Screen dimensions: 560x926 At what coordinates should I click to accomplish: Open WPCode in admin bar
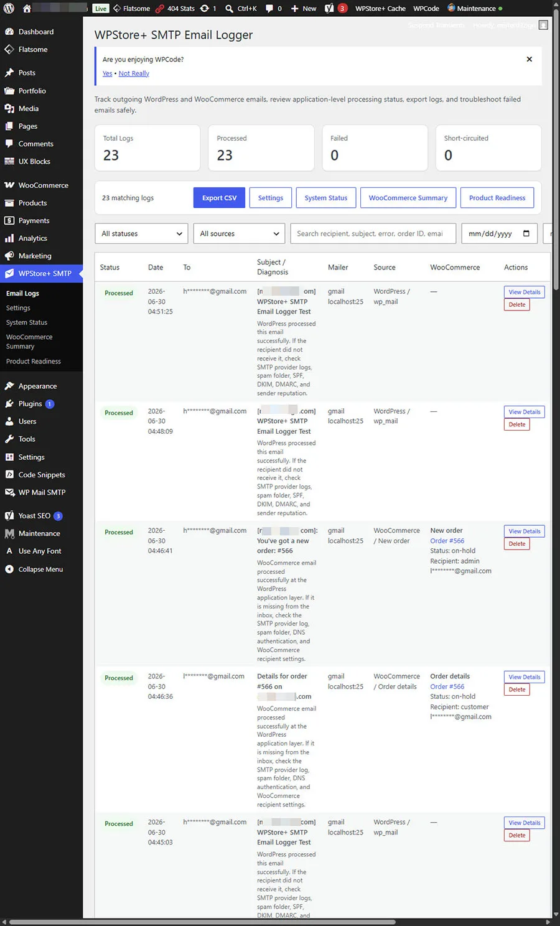tap(426, 9)
